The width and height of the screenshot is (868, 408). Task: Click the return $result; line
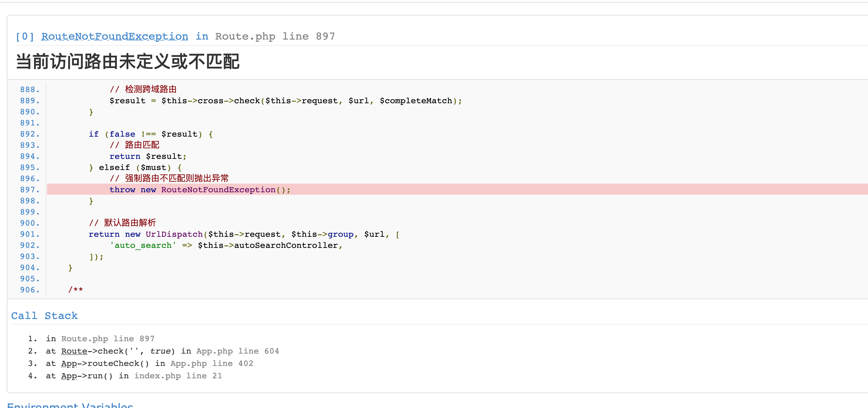click(148, 156)
